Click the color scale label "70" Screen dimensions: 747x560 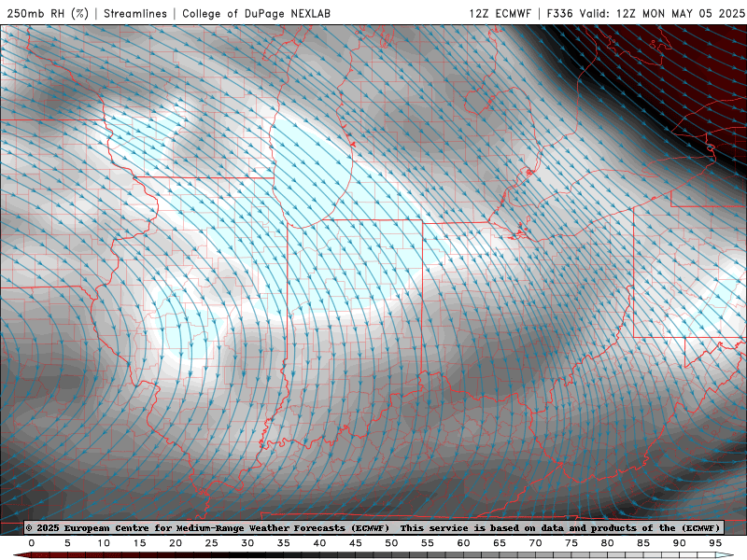coord(535,543)
